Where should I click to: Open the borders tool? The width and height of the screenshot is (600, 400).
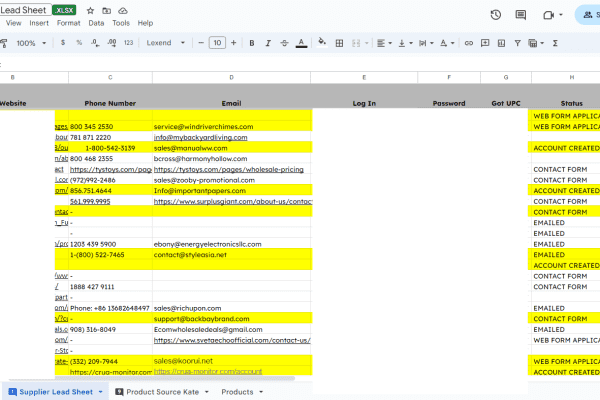(339, 43)
